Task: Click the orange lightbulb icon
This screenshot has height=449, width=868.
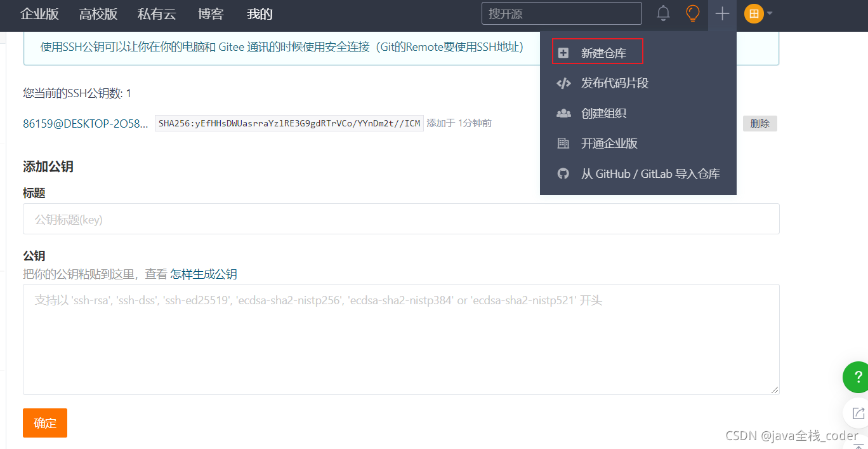Action: 693,13
